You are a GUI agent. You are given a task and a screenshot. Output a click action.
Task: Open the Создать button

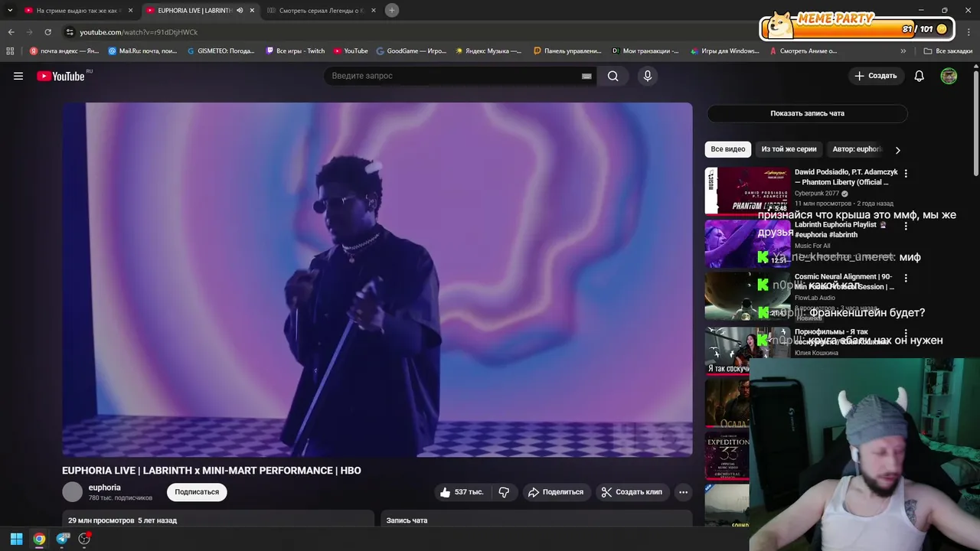(876, 76)
